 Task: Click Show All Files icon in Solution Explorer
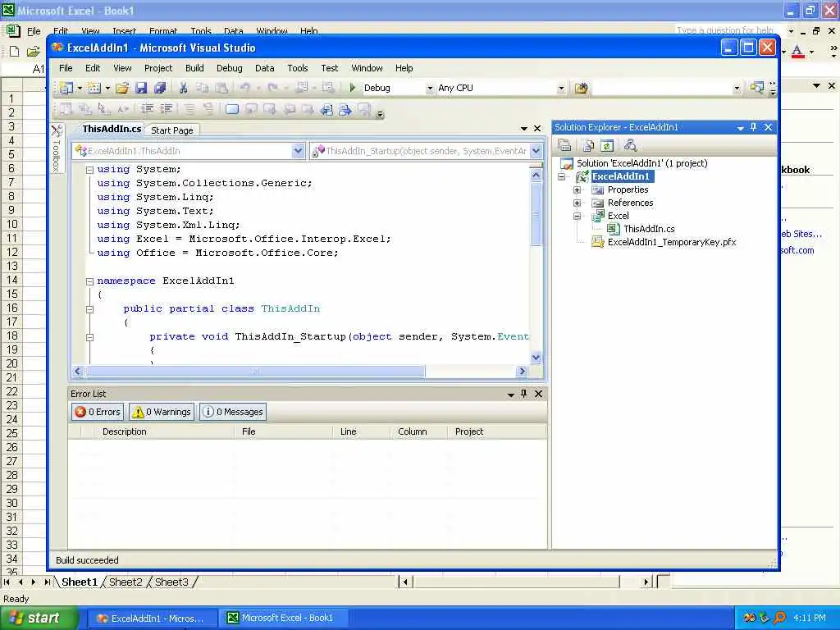click(588, 145)
